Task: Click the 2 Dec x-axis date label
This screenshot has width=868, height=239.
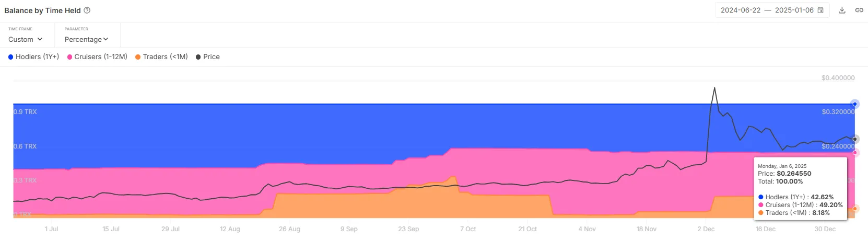Action: tap(706, 229)
